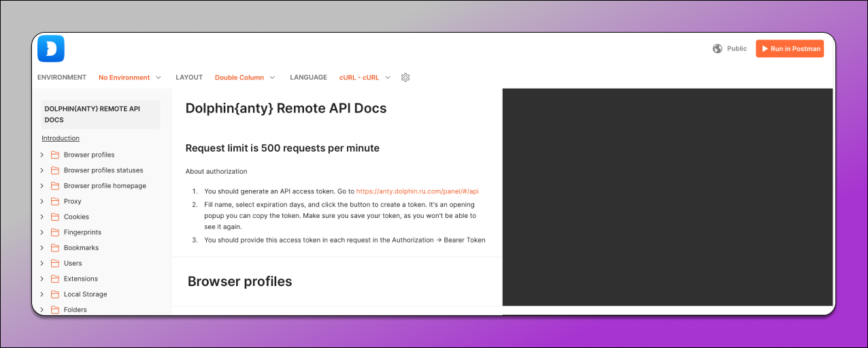Expand the Browser profiles statuses folder chevron
The height and width of the screenshot is (348, 868).
pyautogui.click(x=42, y=170)
